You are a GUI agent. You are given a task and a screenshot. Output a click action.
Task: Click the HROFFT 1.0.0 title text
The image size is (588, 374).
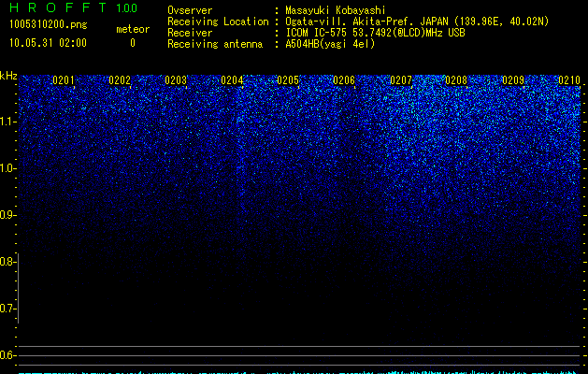pos(74,7)
